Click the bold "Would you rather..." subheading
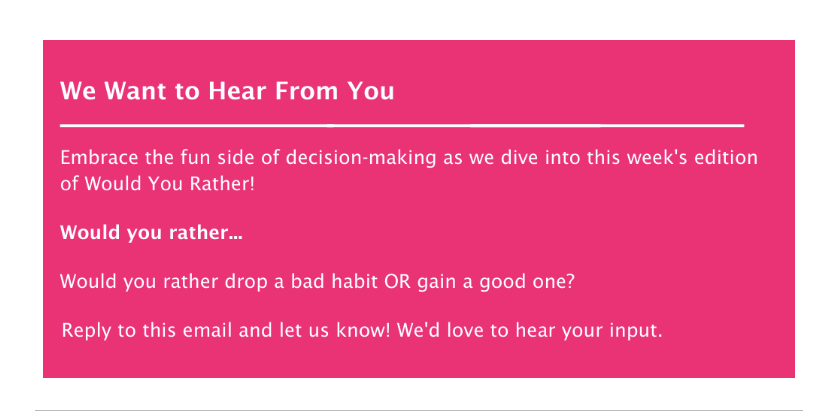This screenshot has height=420, width=840. click(x=151, y=234)
